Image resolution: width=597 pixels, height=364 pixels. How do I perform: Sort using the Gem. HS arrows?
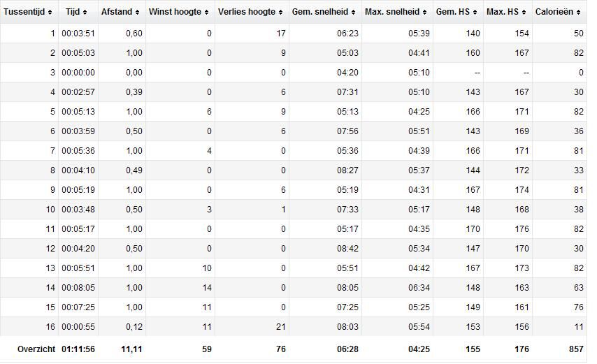click(x=475, y=12)
